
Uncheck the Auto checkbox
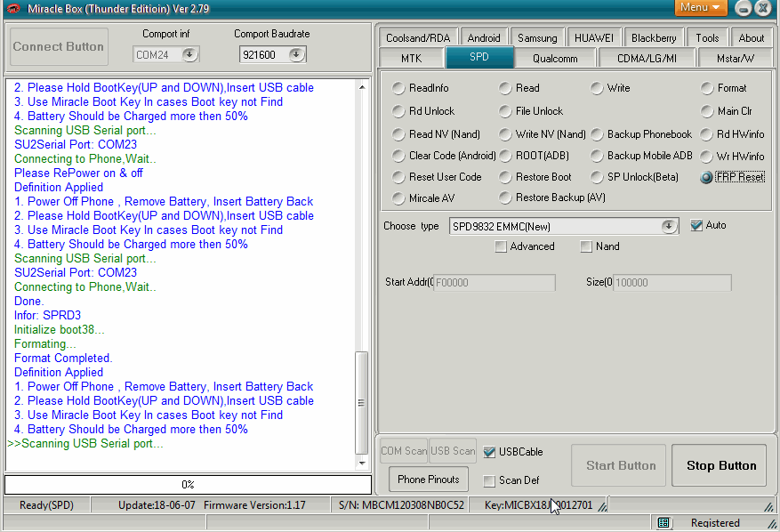tap(696, 225)
